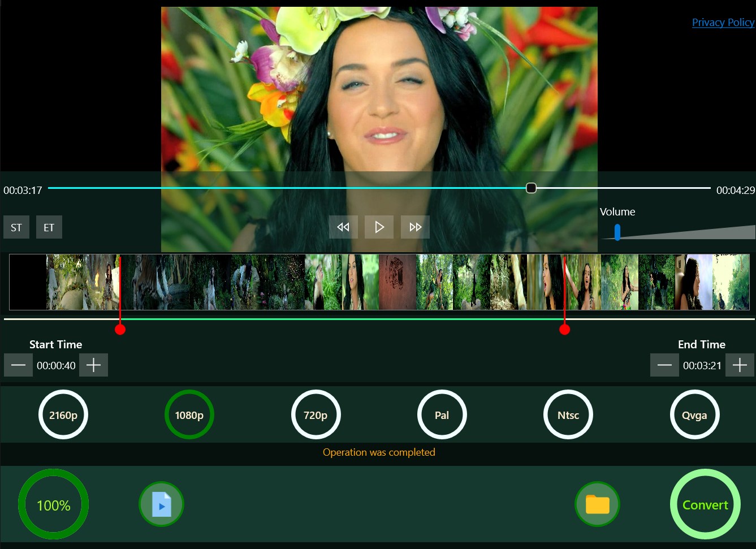The width and height of the screenshot is (756, 549).
Task: Select the 720p resolution option
Action: pos(316,414)
